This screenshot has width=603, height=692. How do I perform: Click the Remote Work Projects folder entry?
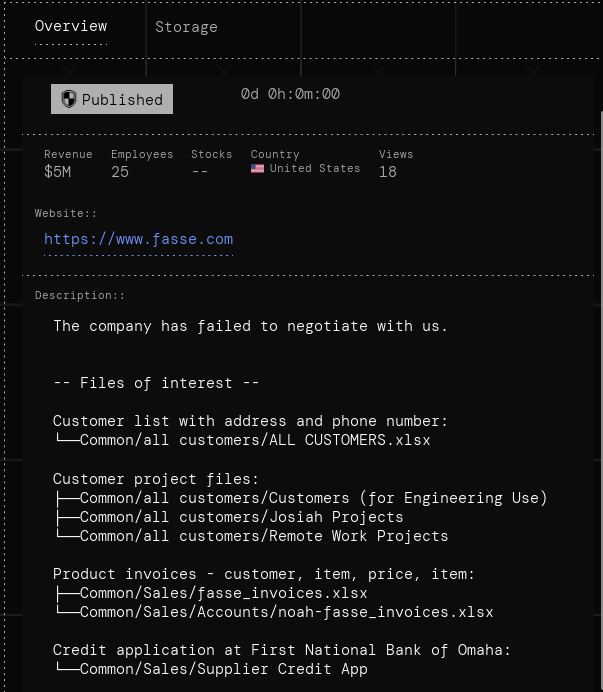pos(263,536)
